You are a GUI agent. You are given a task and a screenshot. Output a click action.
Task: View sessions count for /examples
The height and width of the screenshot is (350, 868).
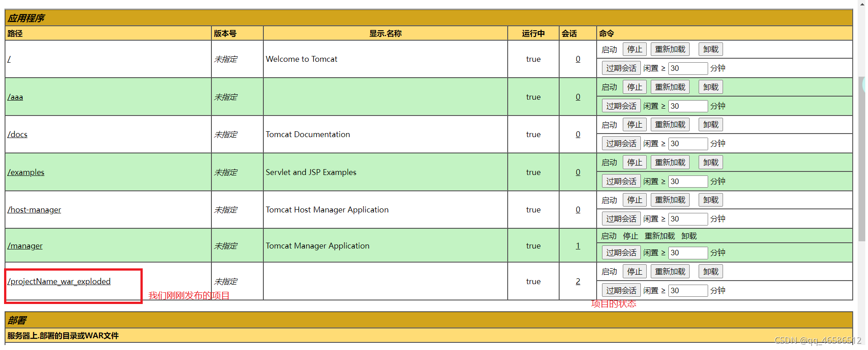point(578,172)
